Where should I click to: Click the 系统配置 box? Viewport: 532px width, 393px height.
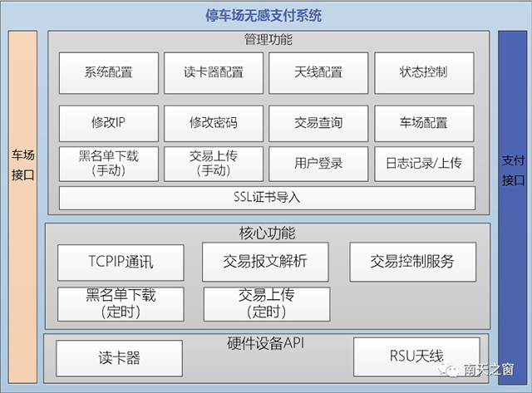point(108,72)
